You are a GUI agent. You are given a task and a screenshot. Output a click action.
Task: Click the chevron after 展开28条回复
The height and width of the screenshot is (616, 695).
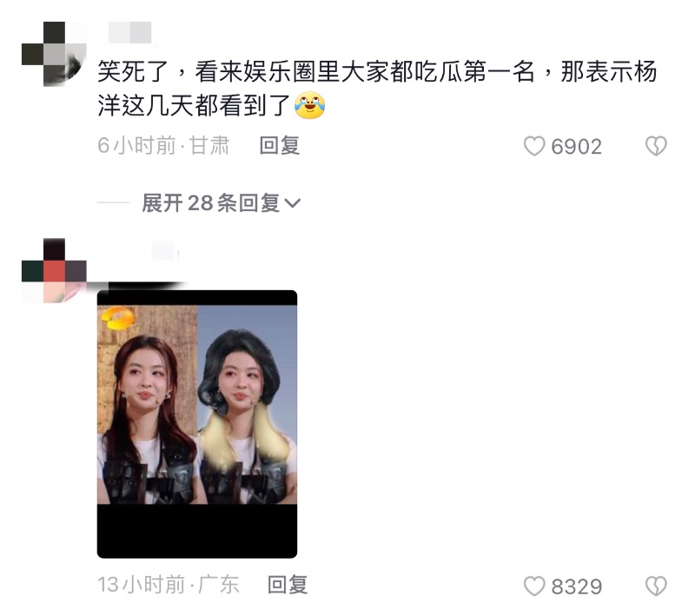(292, 203)
